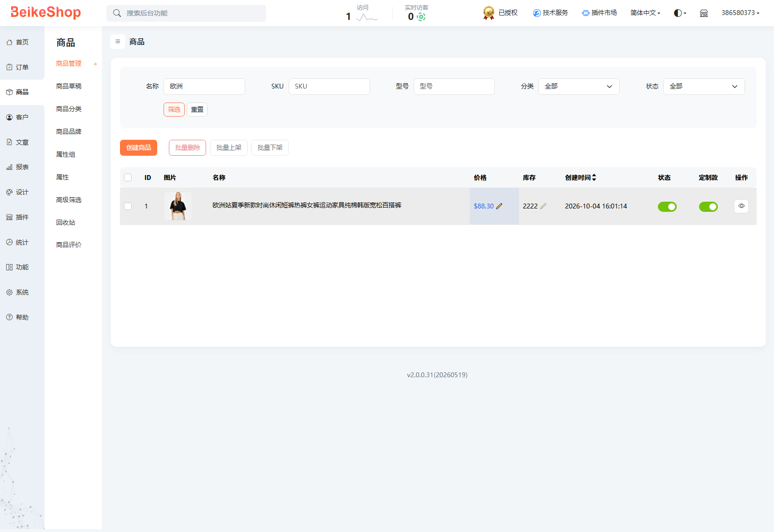Open 回收站 recycle bin submenu item
Screen dimensions: 774x532
coord(66,222)
